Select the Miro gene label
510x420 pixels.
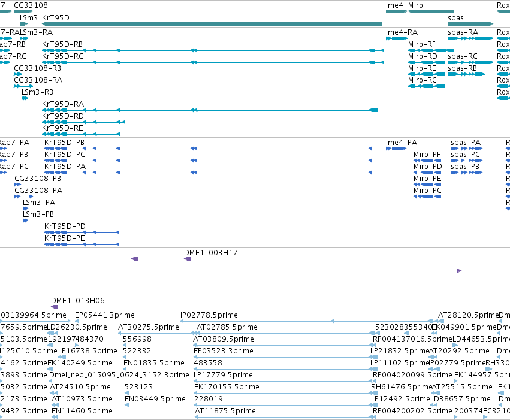tap(415, 5)
